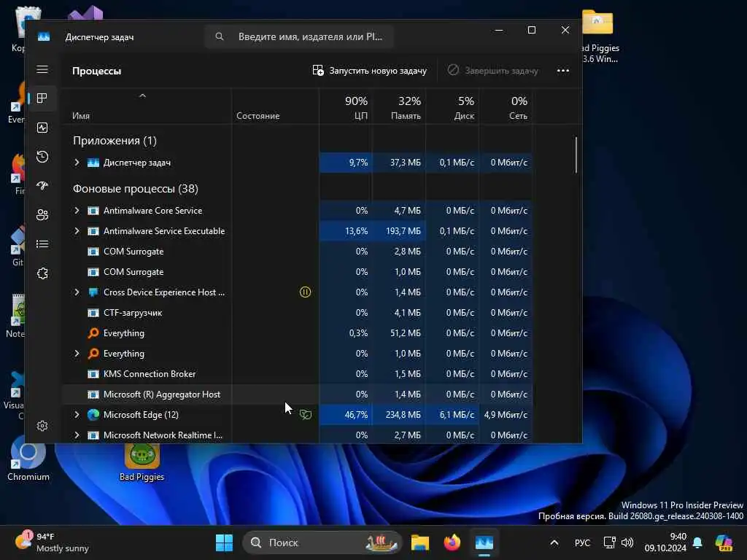Open Firefox from taskbar

click(452, 542)
